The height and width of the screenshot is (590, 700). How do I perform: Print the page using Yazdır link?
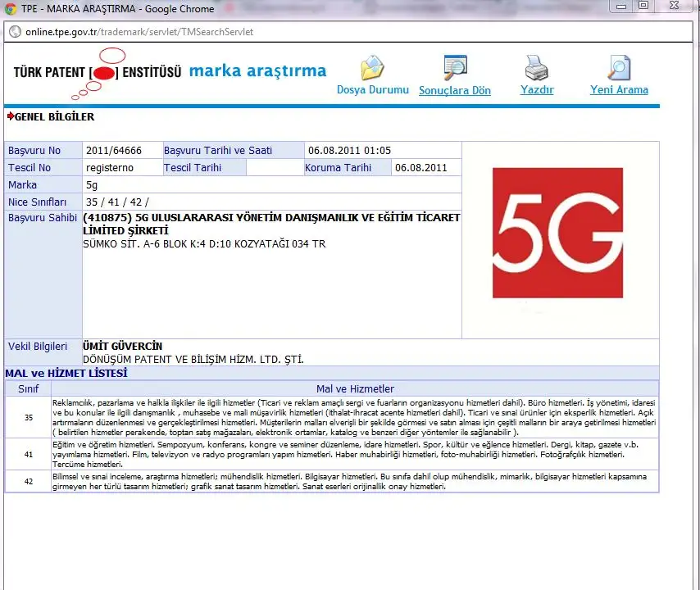[537, 90]
